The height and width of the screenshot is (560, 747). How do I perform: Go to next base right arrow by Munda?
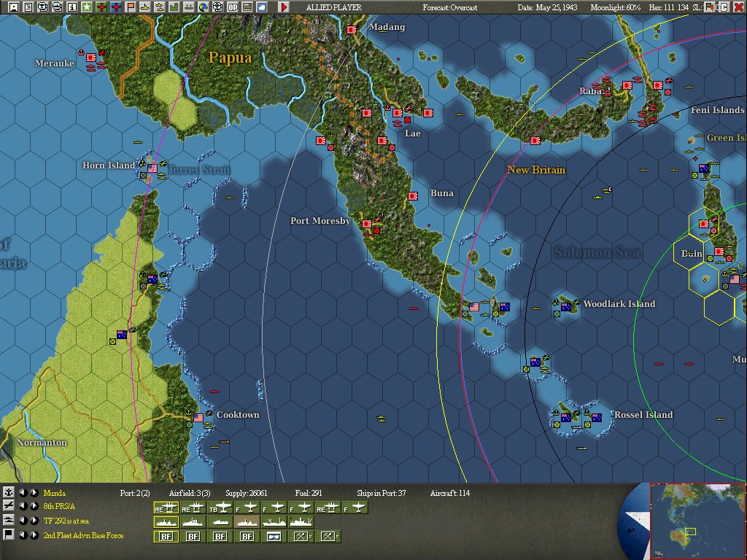34,492
